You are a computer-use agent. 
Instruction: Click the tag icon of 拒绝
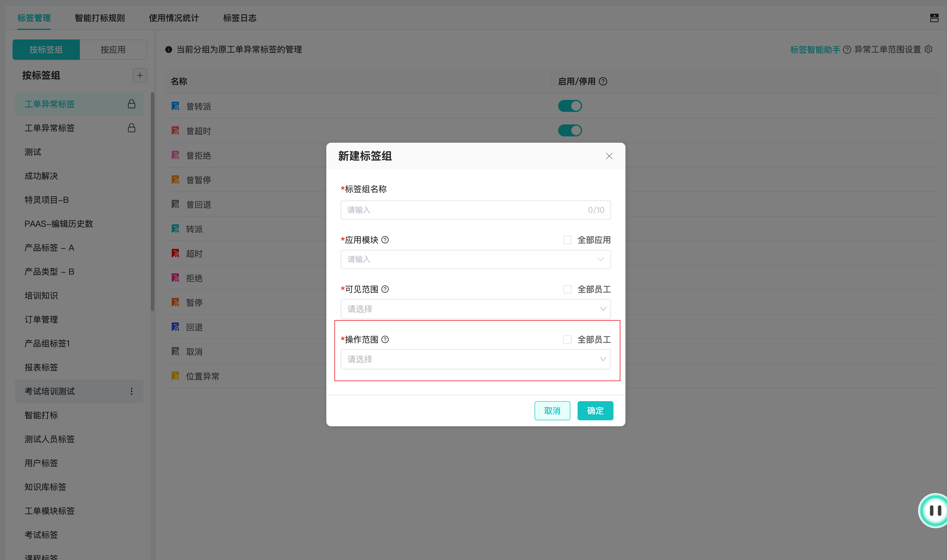(176, 278)
